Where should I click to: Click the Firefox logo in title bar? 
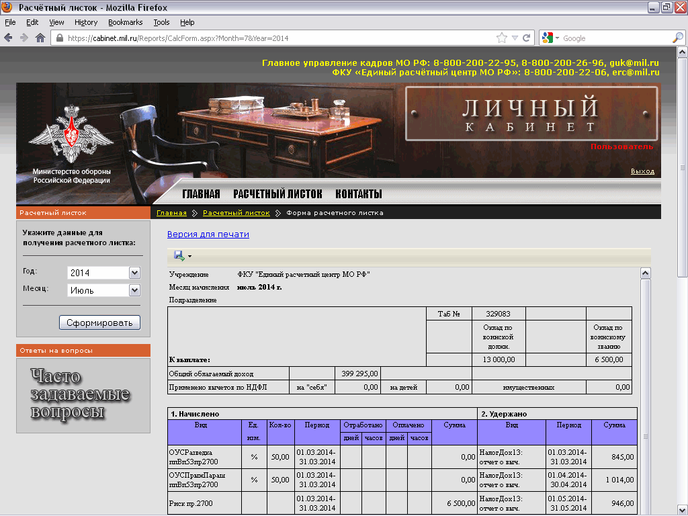tap(7, 7)
